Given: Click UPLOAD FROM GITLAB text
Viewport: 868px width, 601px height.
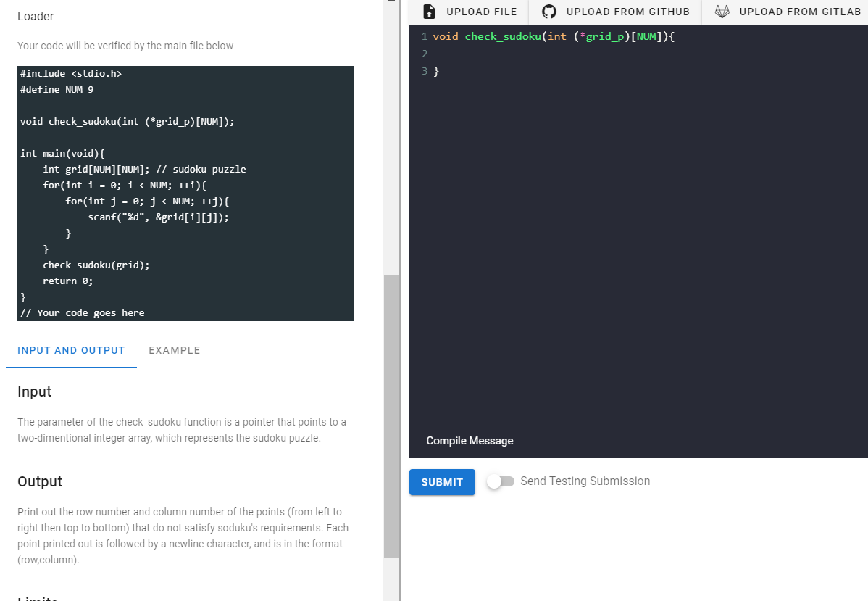Looking at the screenshot, I should (800, 12).
